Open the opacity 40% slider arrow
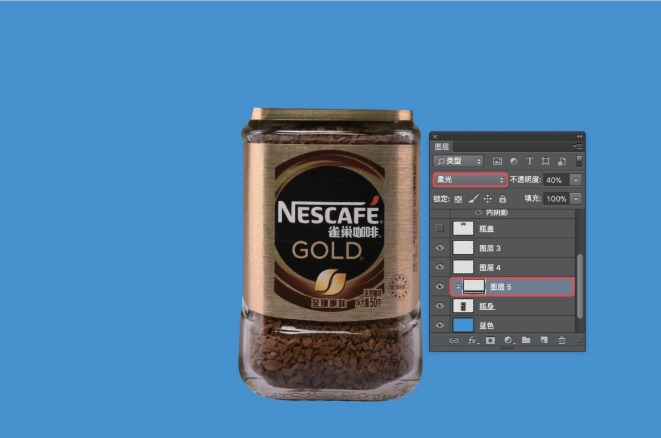 [576, 180]
